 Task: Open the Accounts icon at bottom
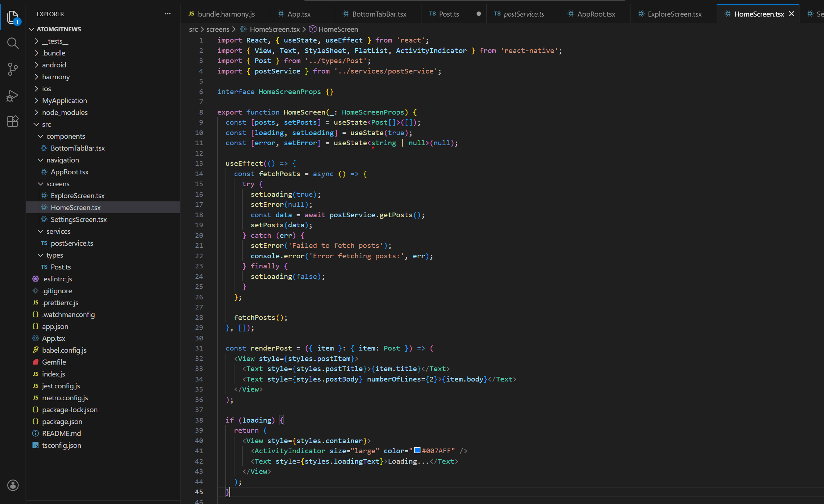[x=13, y=485]
